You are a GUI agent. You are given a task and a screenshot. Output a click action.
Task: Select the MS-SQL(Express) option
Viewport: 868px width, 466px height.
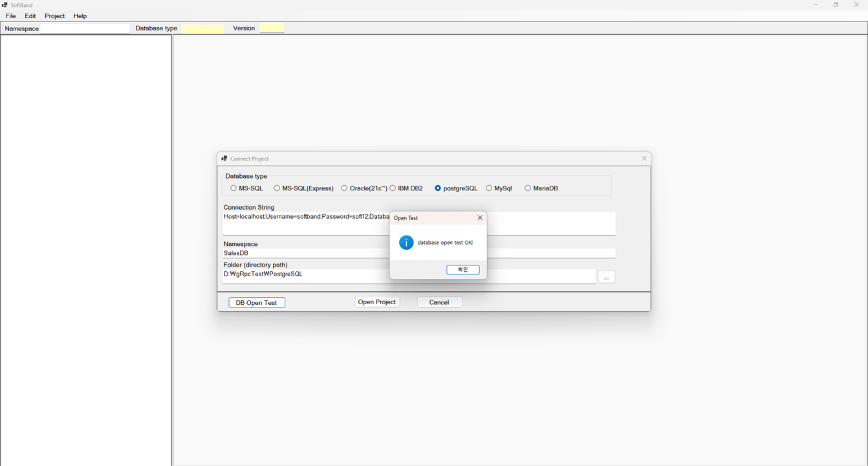(277, 188)
